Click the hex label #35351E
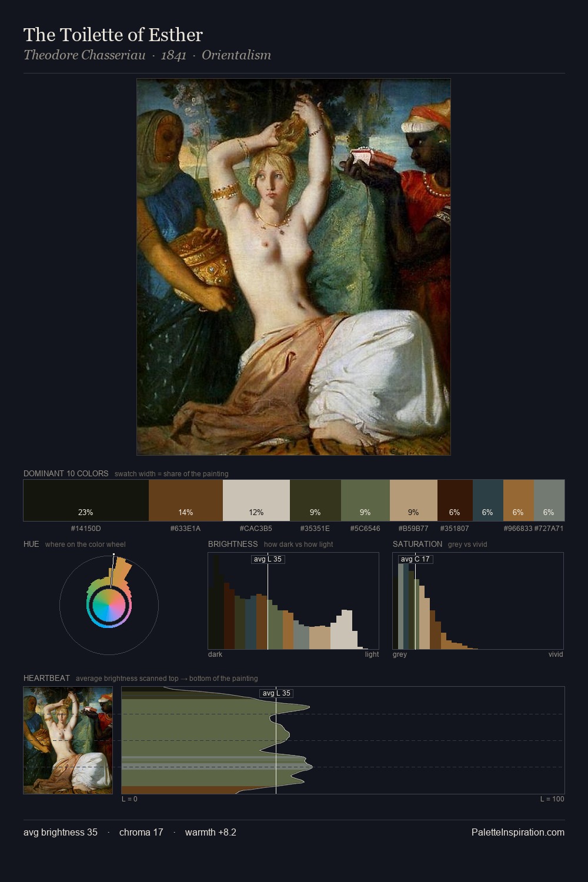Screen dimensions: 588x882 [x=315, y=529]
